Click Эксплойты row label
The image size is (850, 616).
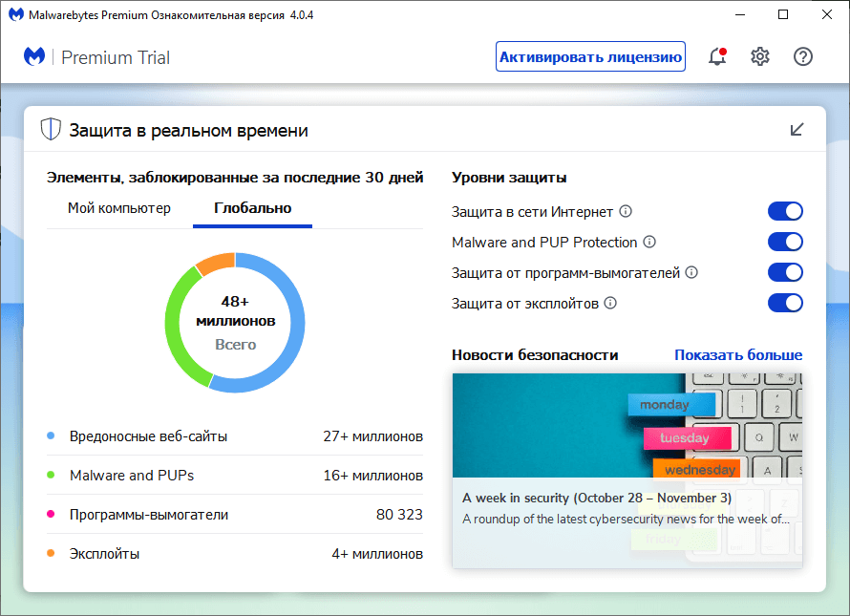[105, 554]
